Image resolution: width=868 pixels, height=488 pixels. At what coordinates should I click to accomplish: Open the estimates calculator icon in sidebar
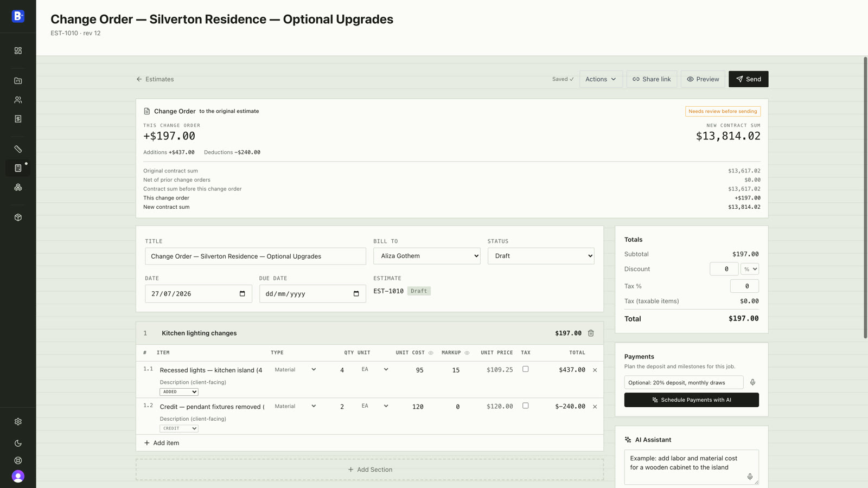point(18,168)
